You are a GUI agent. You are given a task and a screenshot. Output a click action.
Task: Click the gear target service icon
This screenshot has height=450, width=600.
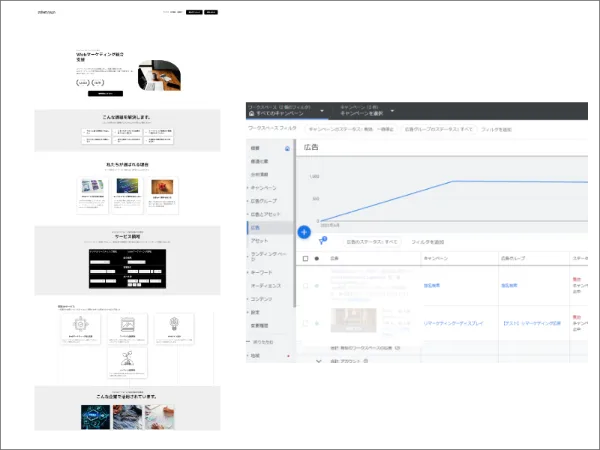pyautogui.click(x=83, y=324)
